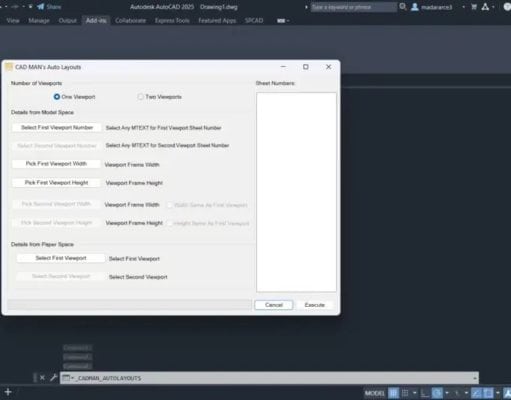Toggle the object snap square status icon
The height and width of the screenshot is (400, 511).
point(488,393)
